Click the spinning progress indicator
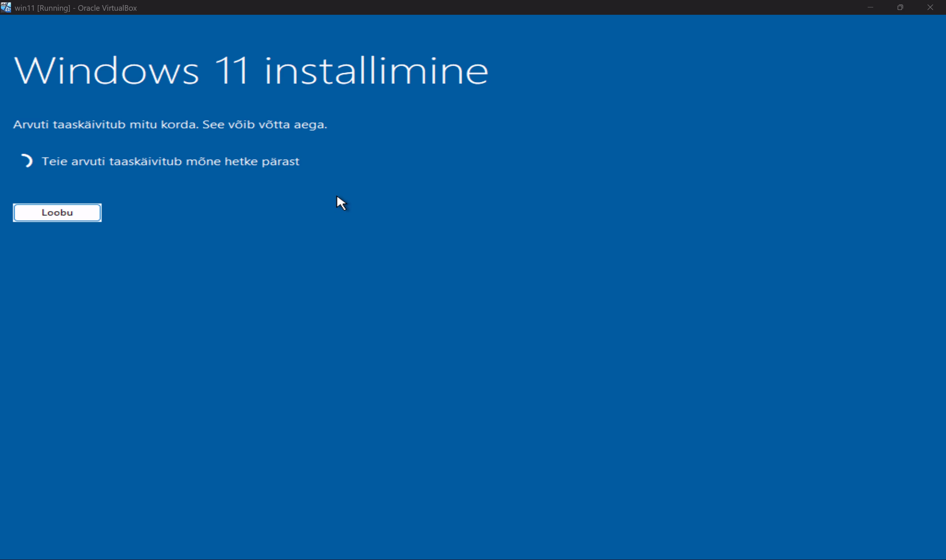 (27, 161)
